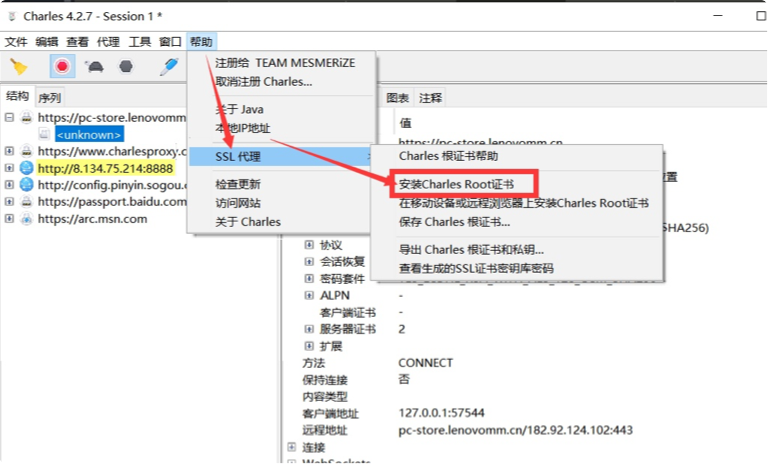Expand the 服务器证书 row
Image resolution: width=768 pixels, height=464 pixels.
tap(309, 329)
